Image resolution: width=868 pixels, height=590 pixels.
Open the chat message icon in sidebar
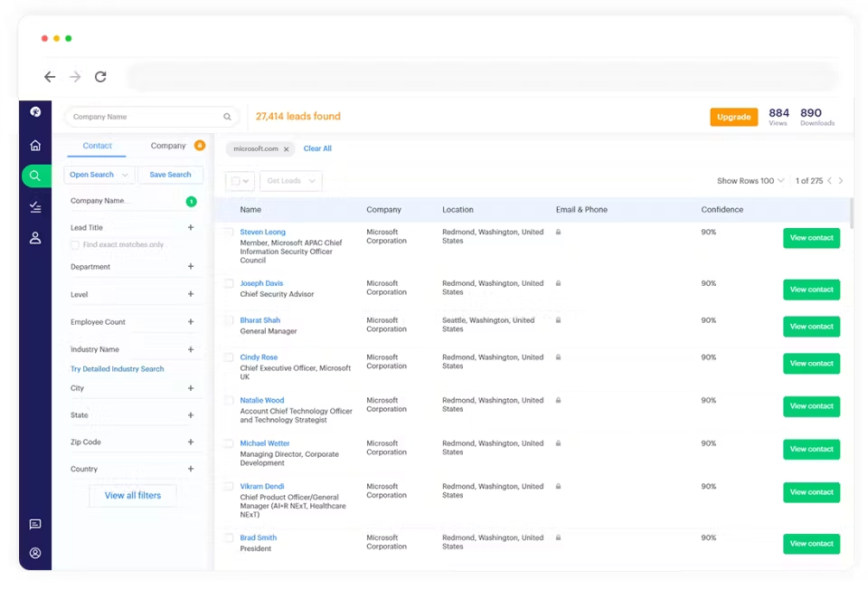[35, 524]
